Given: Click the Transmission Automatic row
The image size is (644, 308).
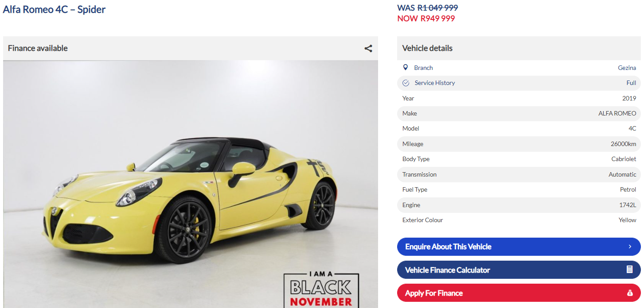Looking at the screenshot, I should 519,174.
